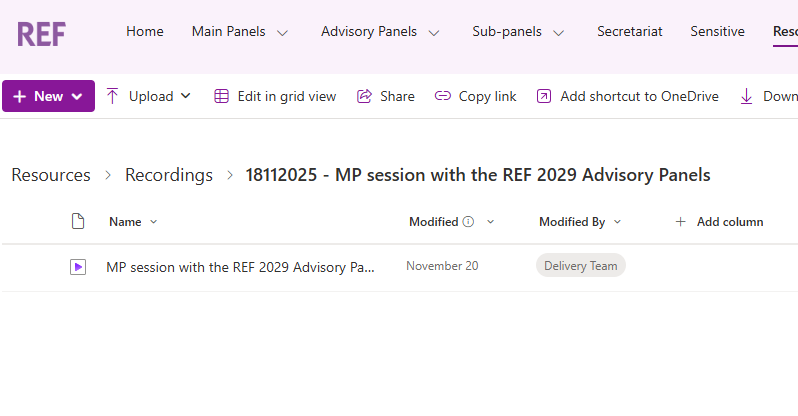
Task: Open the Home navigation item
Action: pyautogui.click(x=145, y=32)
